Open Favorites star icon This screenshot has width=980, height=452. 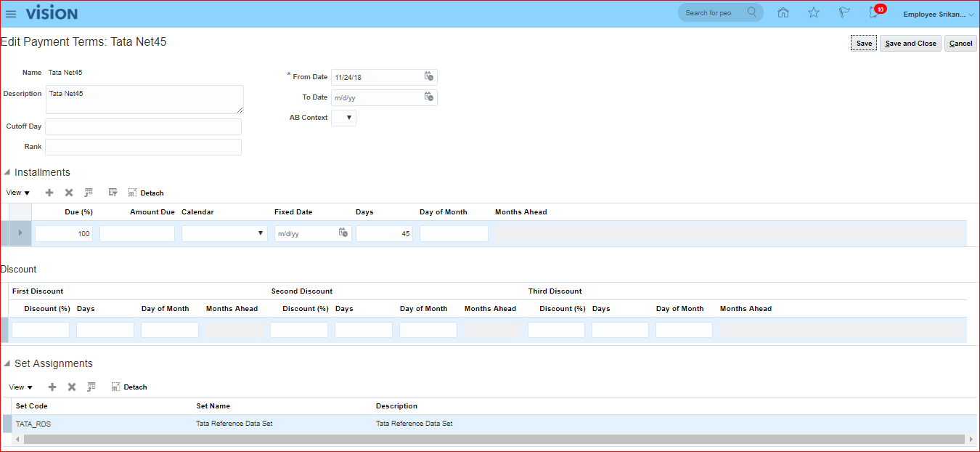tap(813, 13)
